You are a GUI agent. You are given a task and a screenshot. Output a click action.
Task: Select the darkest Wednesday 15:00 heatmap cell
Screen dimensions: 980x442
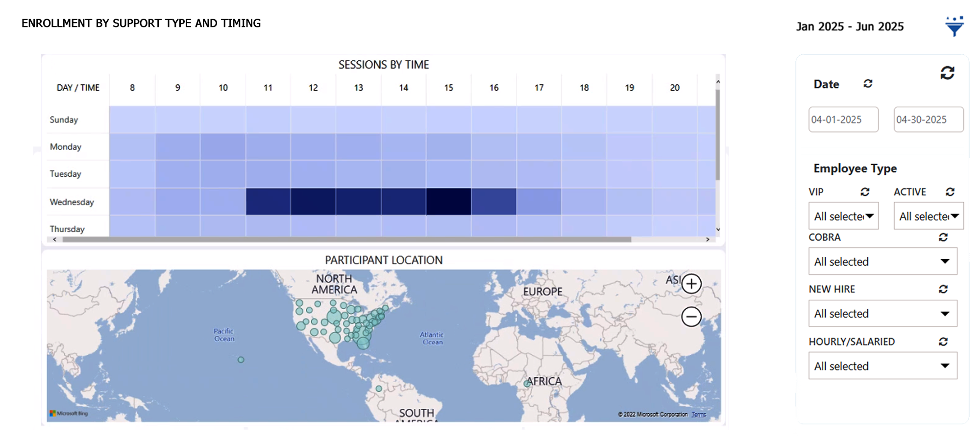pyautogui.click(x=448, y=201)
